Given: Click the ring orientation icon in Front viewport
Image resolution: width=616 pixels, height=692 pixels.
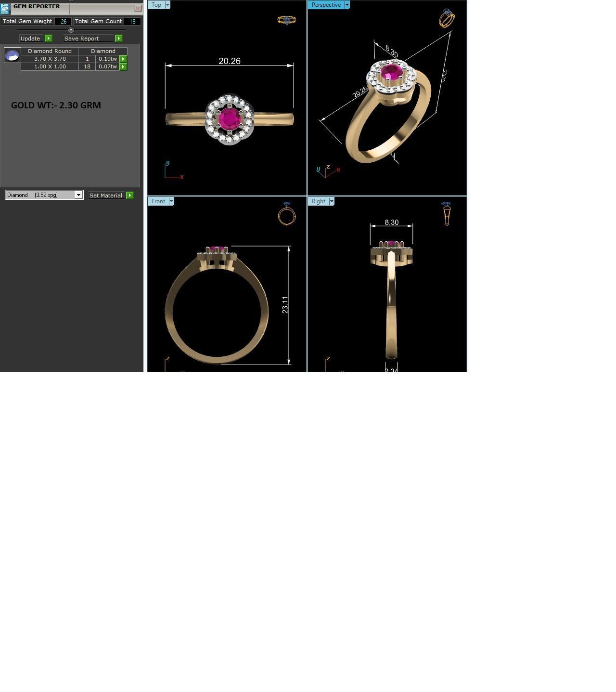Looking at the screenshot, I should [x=287, y=214].
